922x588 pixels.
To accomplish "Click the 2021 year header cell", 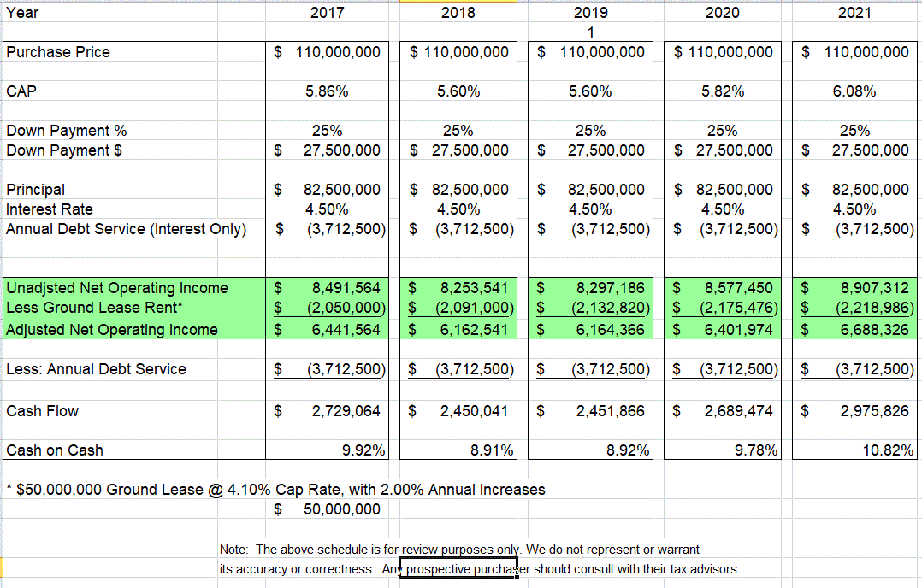I will (854, 13).
